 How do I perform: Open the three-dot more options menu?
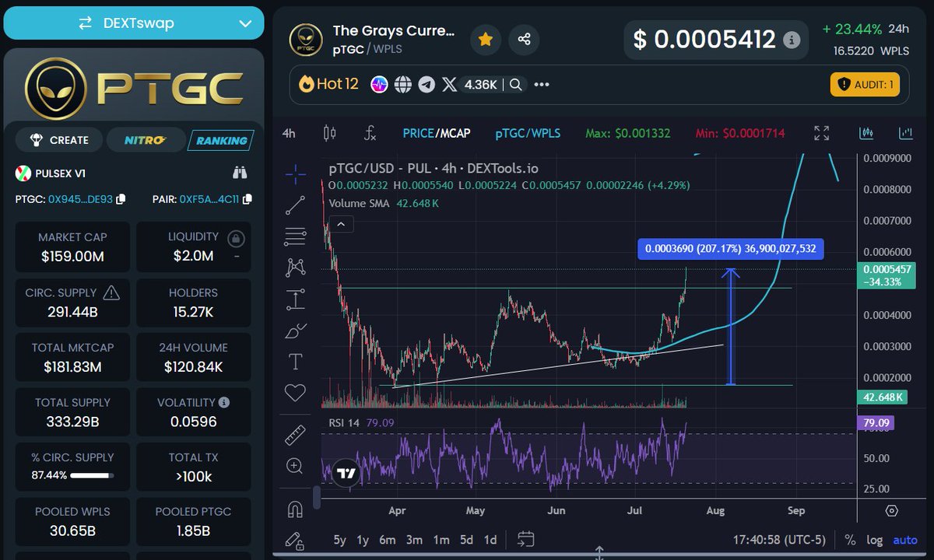coord(542,84)
